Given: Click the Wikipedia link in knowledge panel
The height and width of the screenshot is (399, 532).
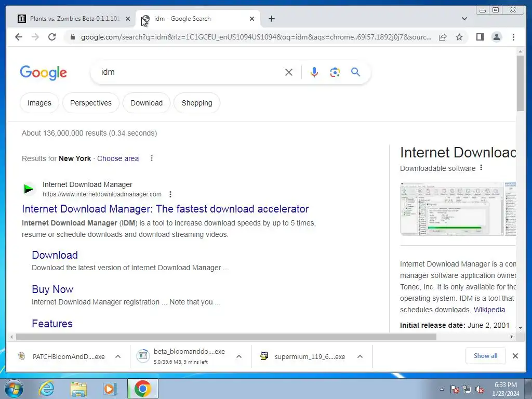Looking at the screenshot, I should click(489, 310).
